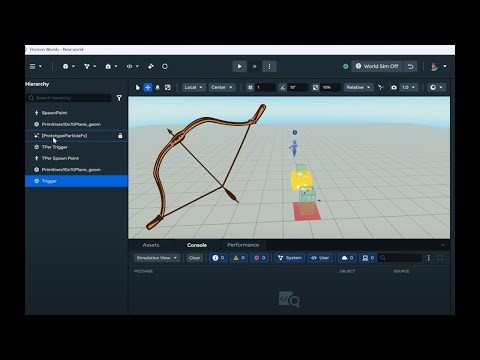Start play mode with the Play button

point(239,66)
